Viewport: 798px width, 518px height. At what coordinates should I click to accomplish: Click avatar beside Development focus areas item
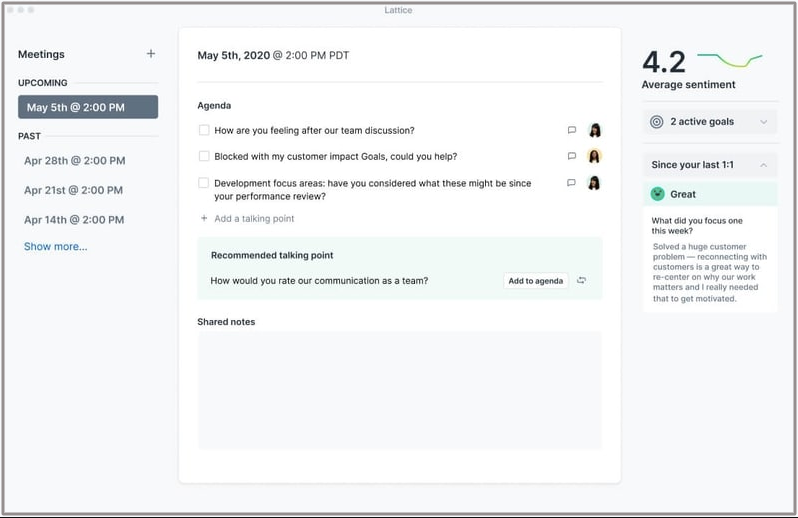[x=594, y=183]
